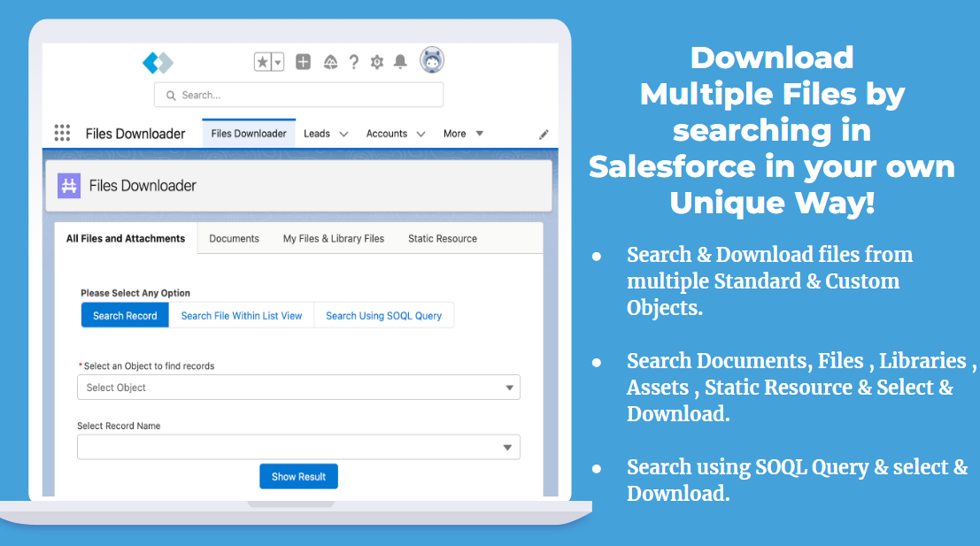Click the Help question mark icon

[353, 62]
